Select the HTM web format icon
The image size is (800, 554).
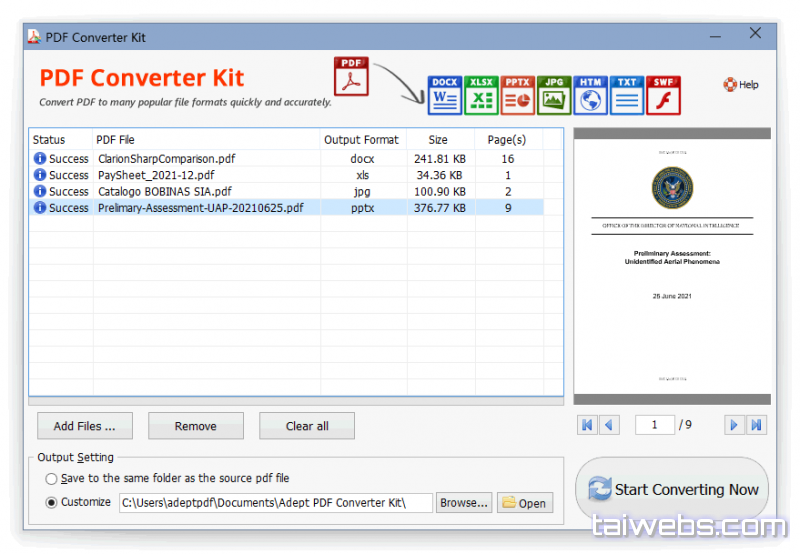(x=590, y=95)
